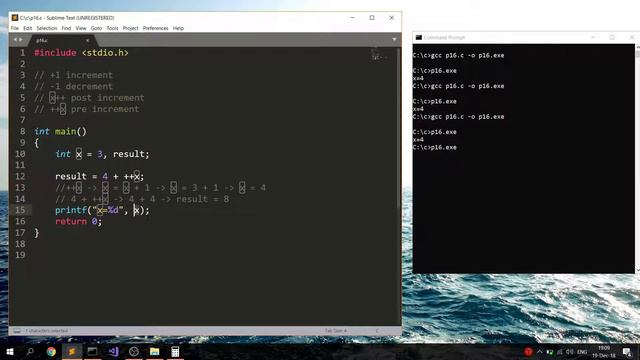
Task: Open the tab list dropdown arrow
Action: coord(394,40)
